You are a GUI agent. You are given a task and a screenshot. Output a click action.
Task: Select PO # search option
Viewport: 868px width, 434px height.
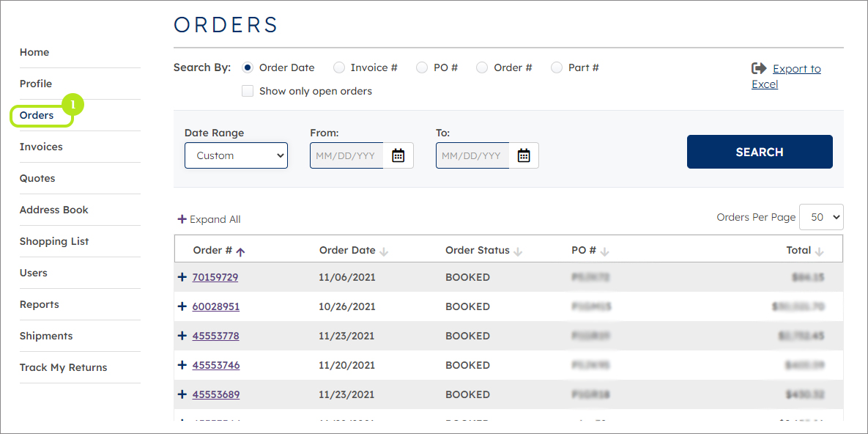422,67
